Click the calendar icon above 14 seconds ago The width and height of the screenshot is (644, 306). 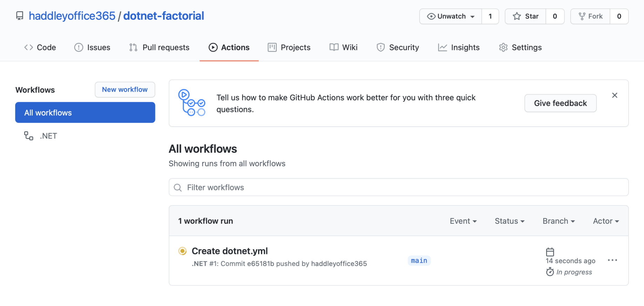pos(550,252)
